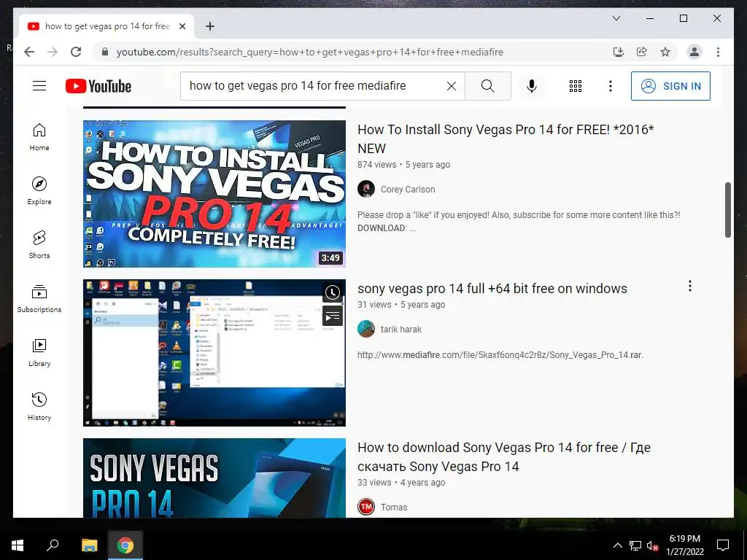Open Library in sidebar
The height and width of the screenshot is (560, 747).
pyautogui.click(x=39, y=352)
